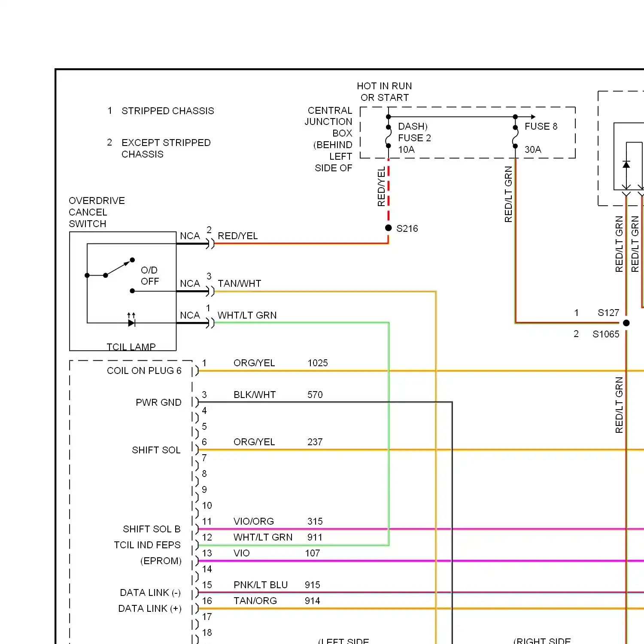Click the O/D OFF switch label
Image resolution: width=644 pixels, height=644 pixels.
click(x=150, y=276)
